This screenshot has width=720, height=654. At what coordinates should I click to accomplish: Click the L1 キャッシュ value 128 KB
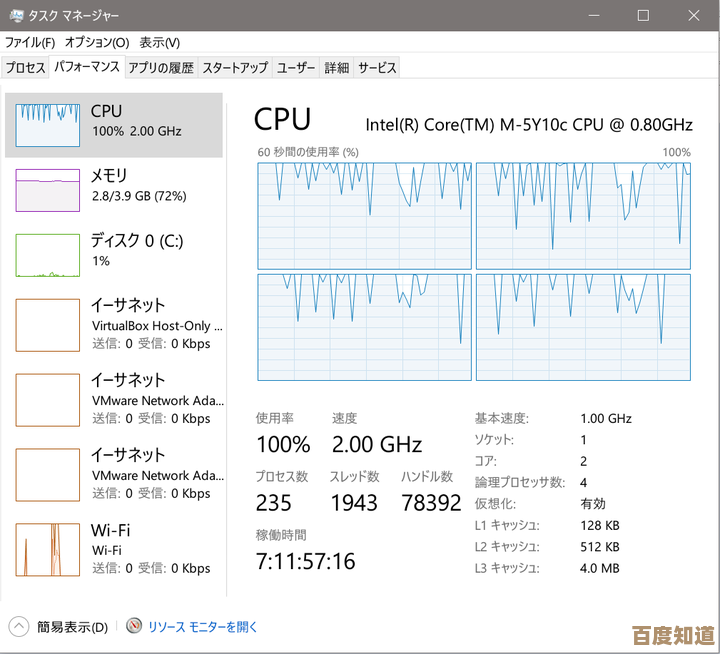600,525
